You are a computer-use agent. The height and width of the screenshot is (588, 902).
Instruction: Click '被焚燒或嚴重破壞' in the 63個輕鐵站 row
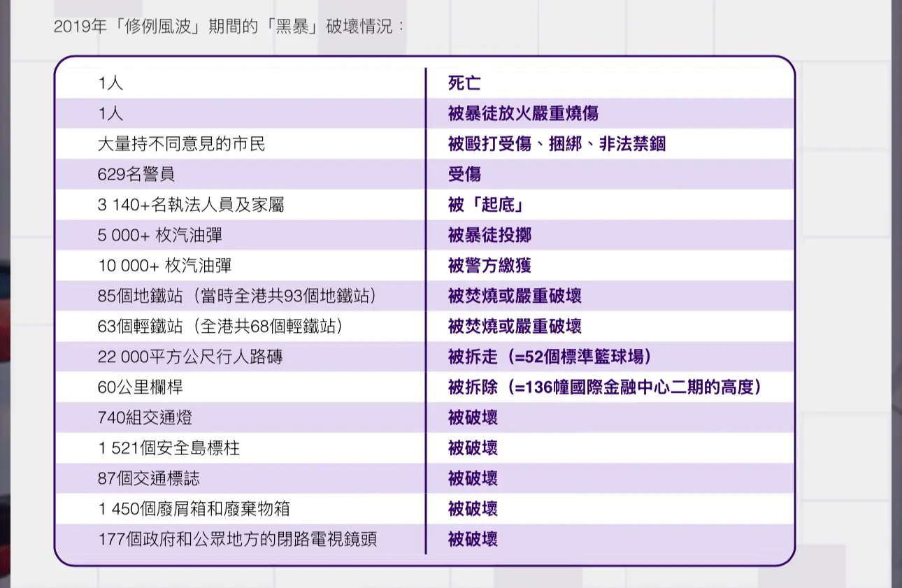(x=515, y=327)
